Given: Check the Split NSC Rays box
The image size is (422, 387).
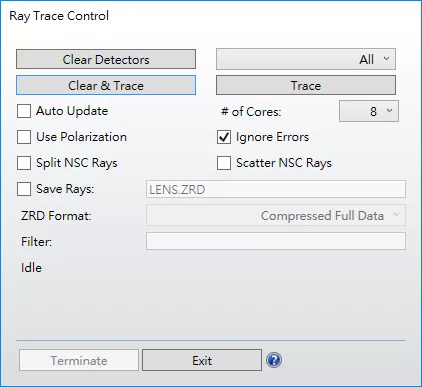Looking at the screenshot, I should pyautogui.click(x=24, y=163).
